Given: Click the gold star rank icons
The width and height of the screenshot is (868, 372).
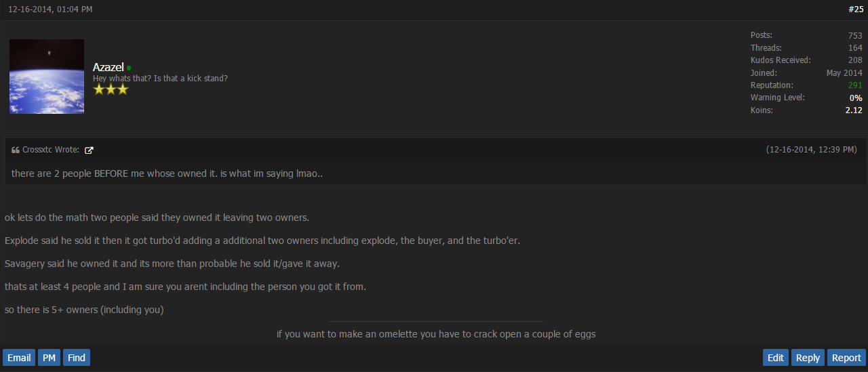Looking at the screenshot, I should (111, 89).
